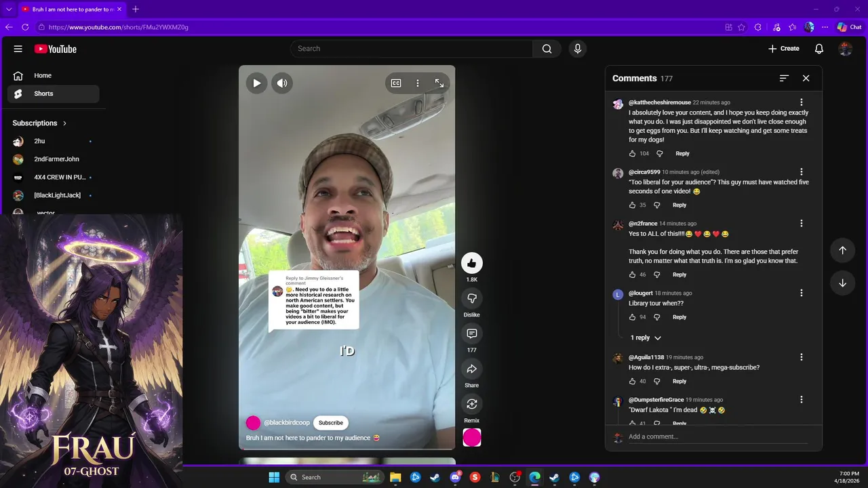Reply to @Aguila1138's mega-subscribe comment
The image size is (868, 488).
(x=679, y=382)
